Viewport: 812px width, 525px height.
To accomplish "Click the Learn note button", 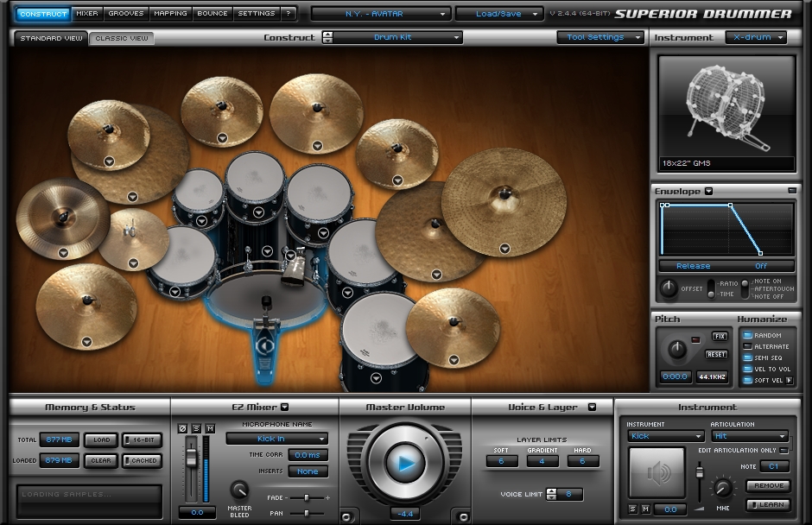I will click(769, 505).
